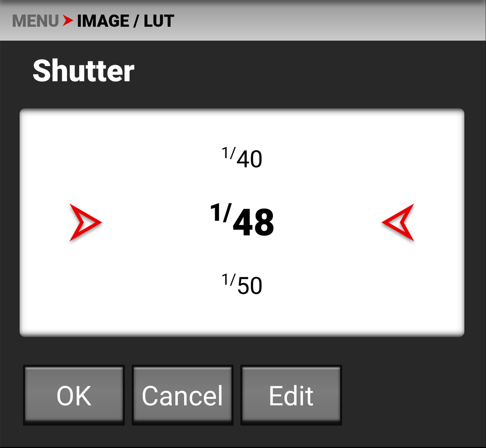Screen dimensions: 486x448
Task: Step down to the slower 1/40 value
Action: pyautogui.click(x=242, y=158)
